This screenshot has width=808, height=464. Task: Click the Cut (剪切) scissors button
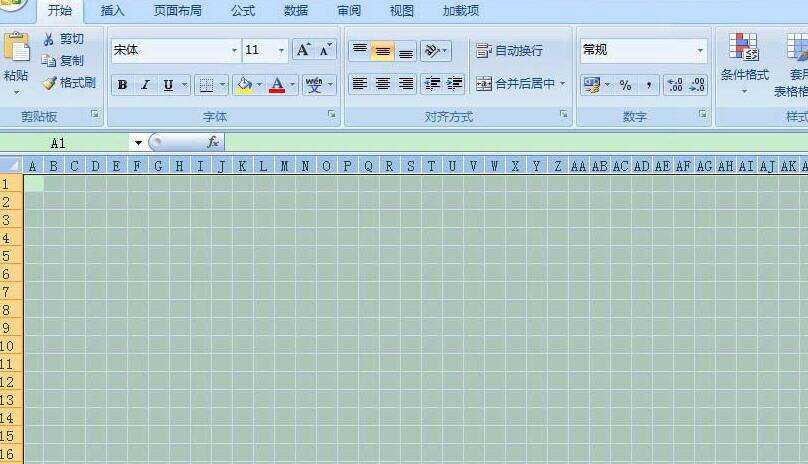click(x=63, y=39)
